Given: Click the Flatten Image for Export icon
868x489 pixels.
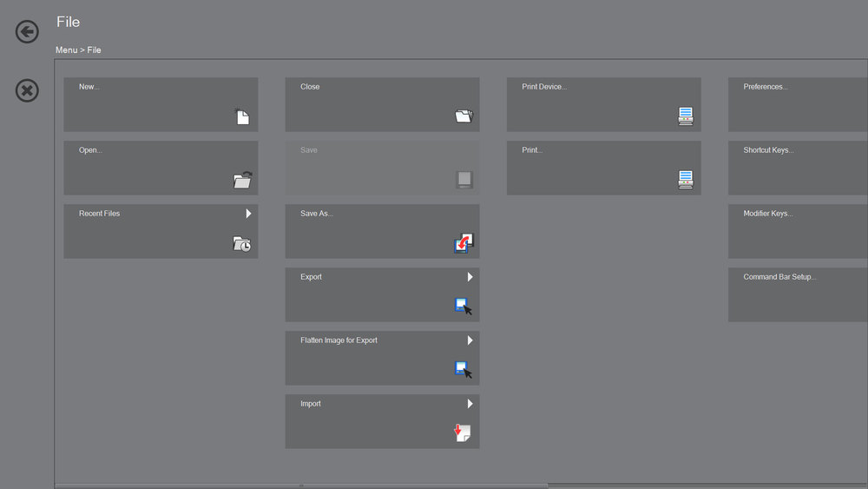Looking at the screenshot, I should click(464, 369).
